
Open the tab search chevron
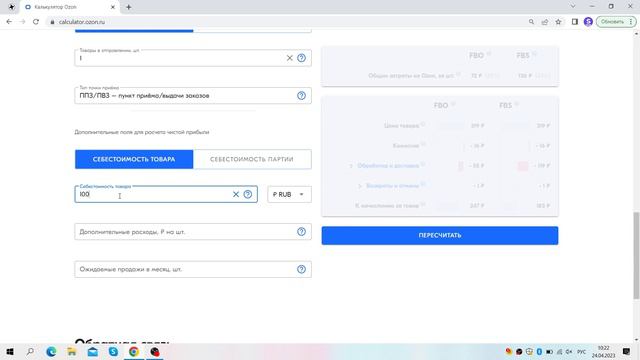(573, 7)
